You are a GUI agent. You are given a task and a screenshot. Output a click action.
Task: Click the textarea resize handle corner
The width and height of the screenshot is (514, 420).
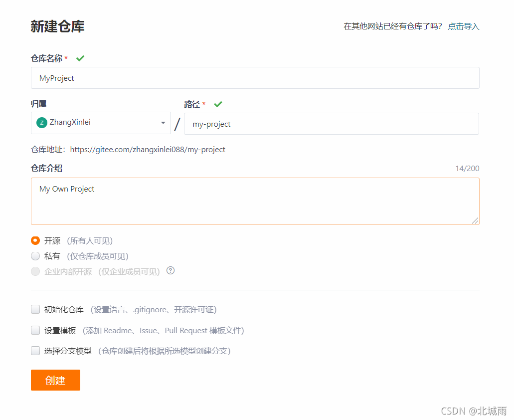[x=476, y=221]
